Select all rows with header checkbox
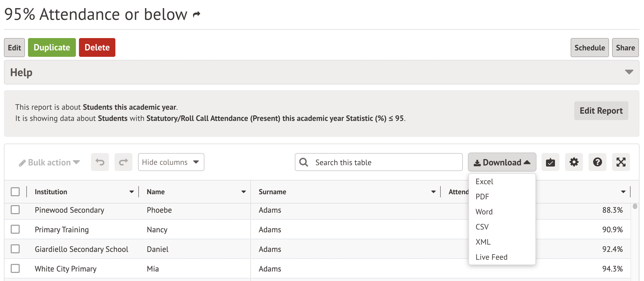The image size is (644, 281). pos(15,192)
